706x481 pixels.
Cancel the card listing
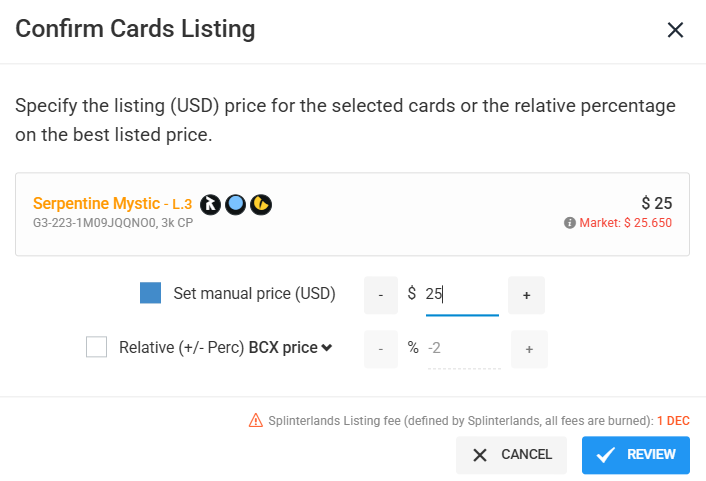511,455
